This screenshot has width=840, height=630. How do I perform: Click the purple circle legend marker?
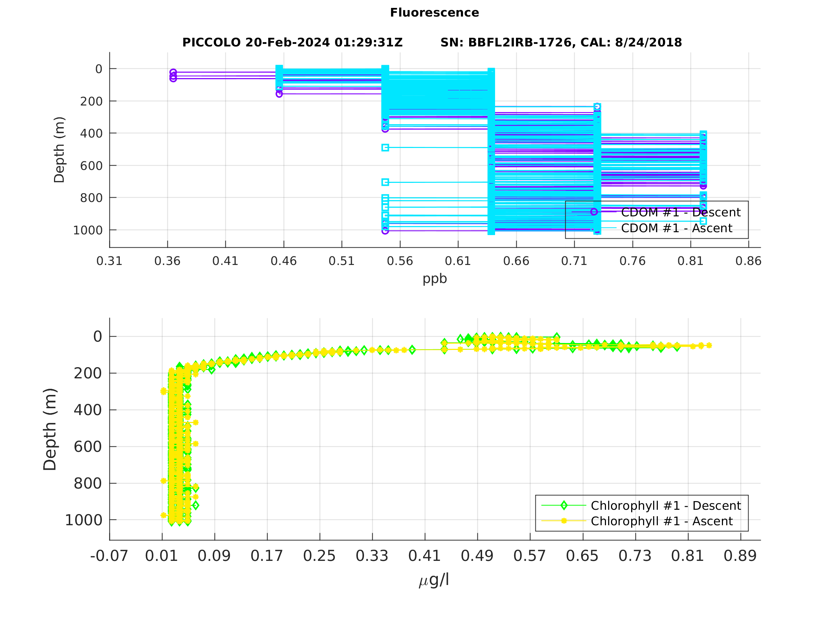(594, 212)
